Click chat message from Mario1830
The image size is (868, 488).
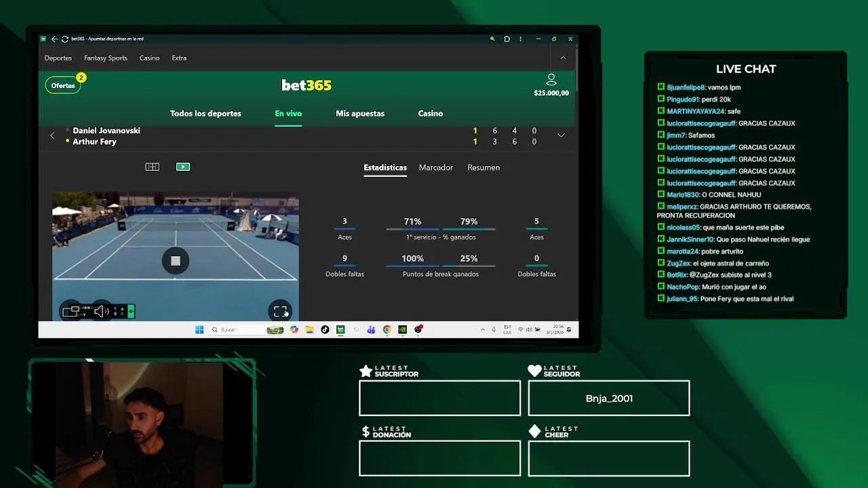710,195
